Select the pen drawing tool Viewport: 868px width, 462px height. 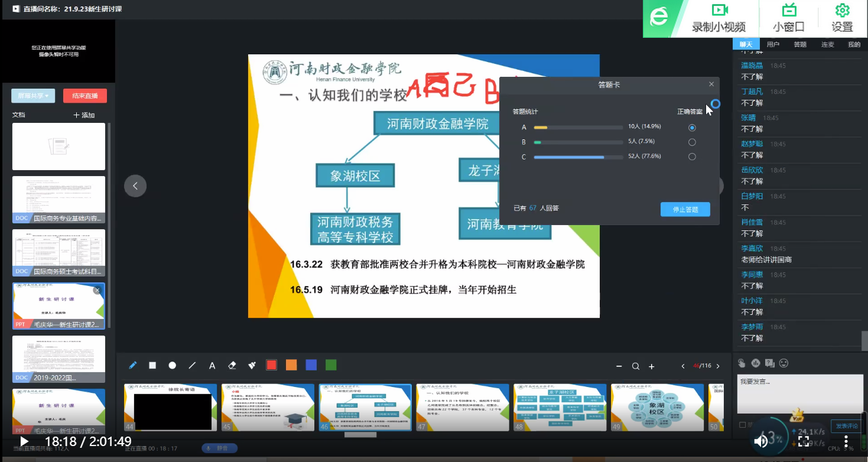pos(133,366)
